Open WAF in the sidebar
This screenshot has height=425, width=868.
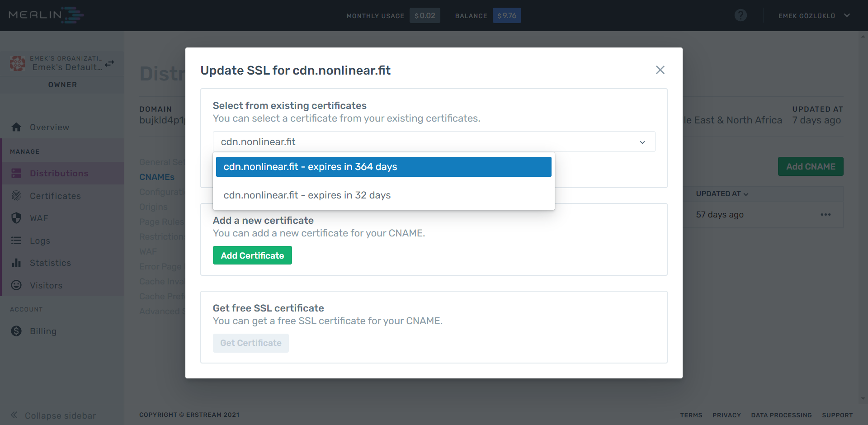point(39,218)
